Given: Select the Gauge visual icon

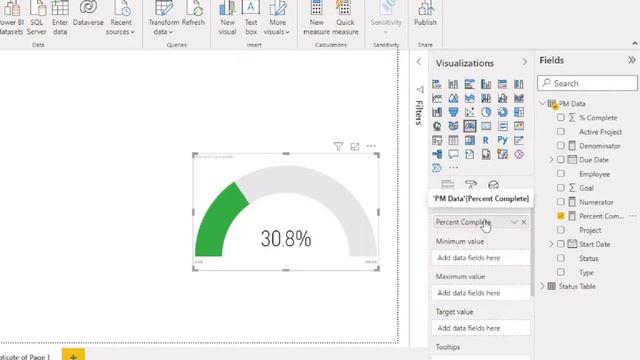Looking at the screenshot, I should 470,126.
